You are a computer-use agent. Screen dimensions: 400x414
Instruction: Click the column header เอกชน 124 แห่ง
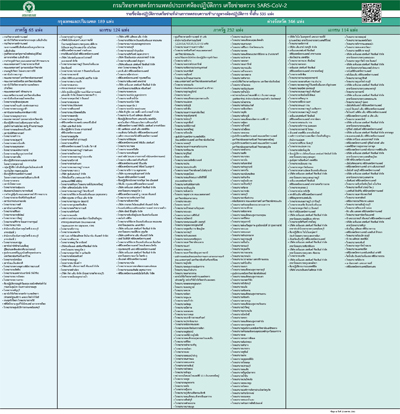pyautogui.click(x=114, y=30)
